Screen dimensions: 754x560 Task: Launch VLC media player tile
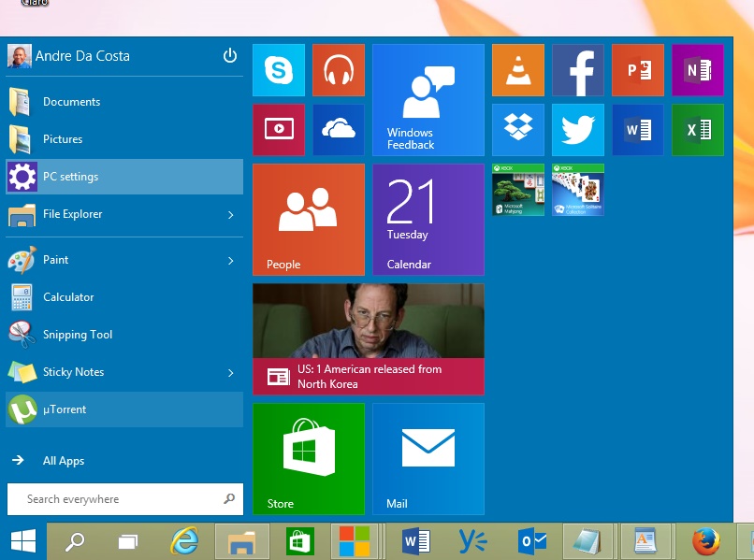[x=518, y=70]
